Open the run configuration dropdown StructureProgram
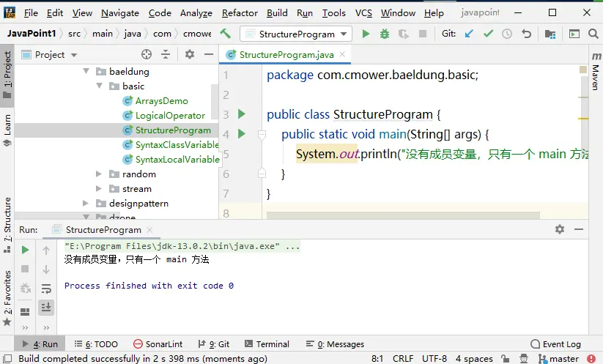603x364 pixels. click(x=295, y=34)
